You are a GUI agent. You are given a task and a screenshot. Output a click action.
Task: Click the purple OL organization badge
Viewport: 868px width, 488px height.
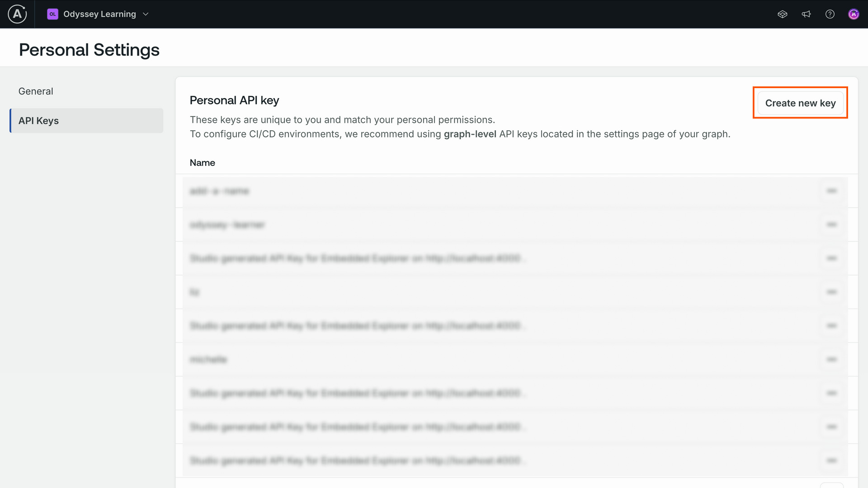coord(52,14)
